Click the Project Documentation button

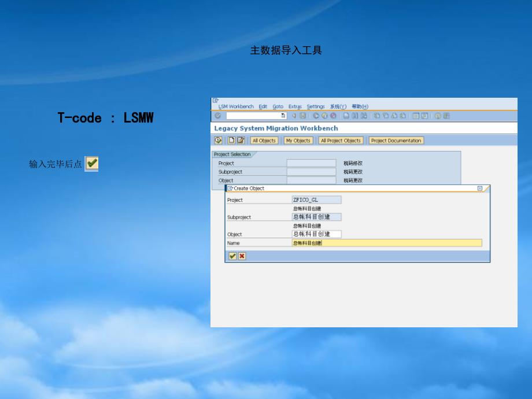pos(396,141)
